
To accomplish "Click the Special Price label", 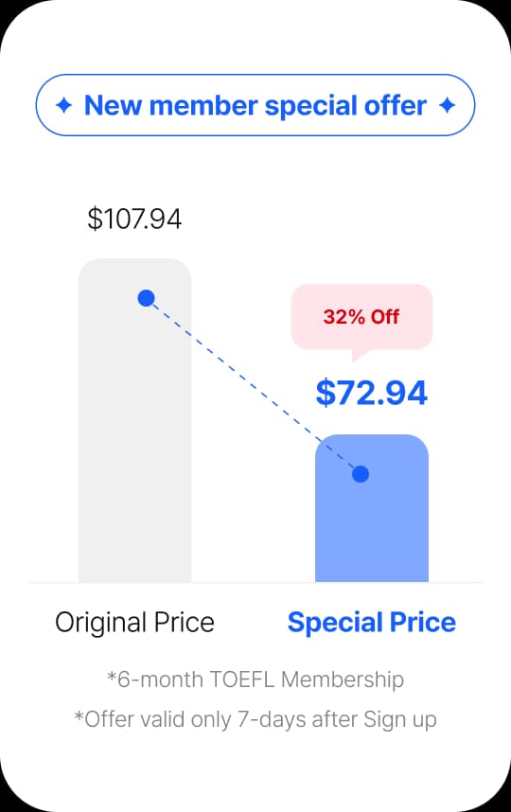I will (372, 623).
